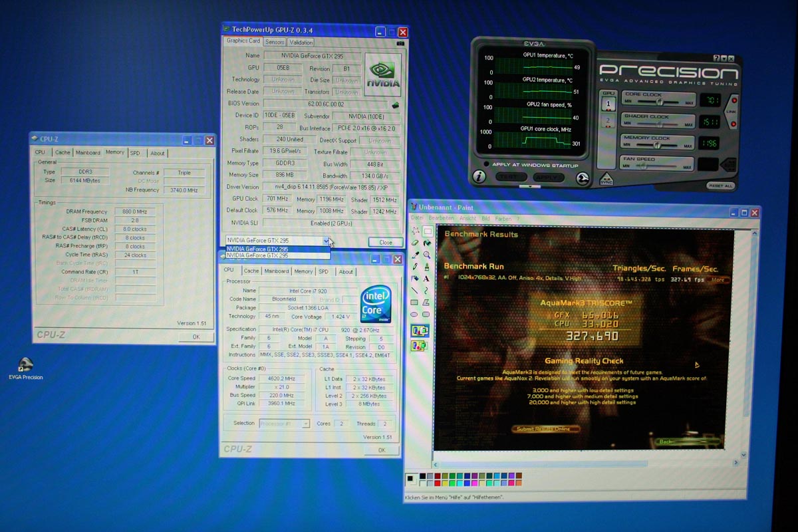Screen dimensions: 798x532
Task: Click the Close button in GPU-Z
Action: [386, 242]
